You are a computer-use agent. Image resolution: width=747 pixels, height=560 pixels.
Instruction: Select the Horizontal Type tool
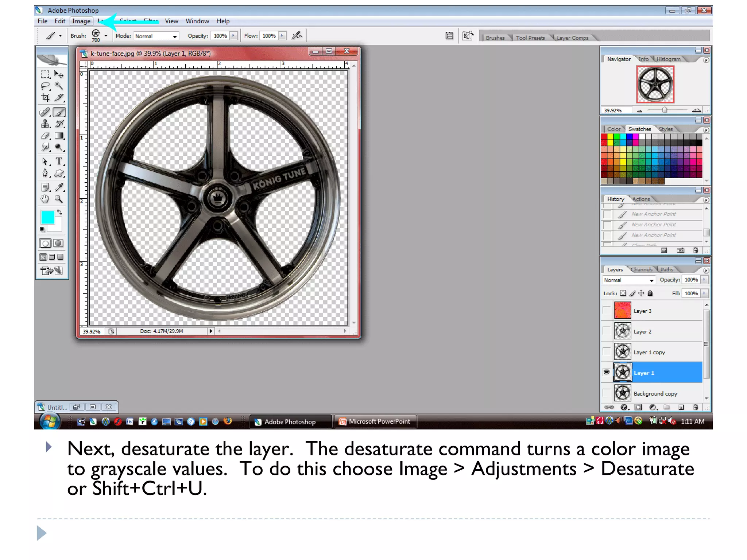pos(59,162)
